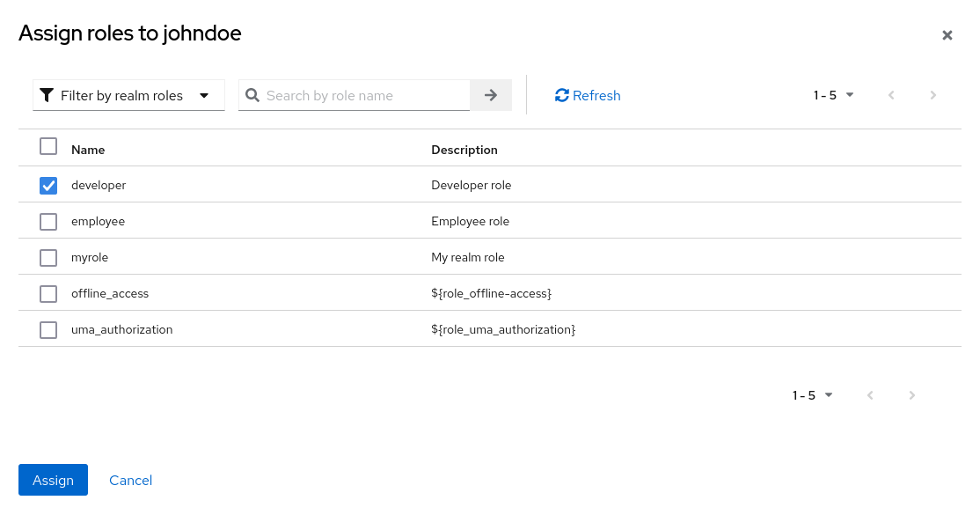Screen dimensions: 980x515
Task: Close the Assign roles dialog
Action: 947,35
